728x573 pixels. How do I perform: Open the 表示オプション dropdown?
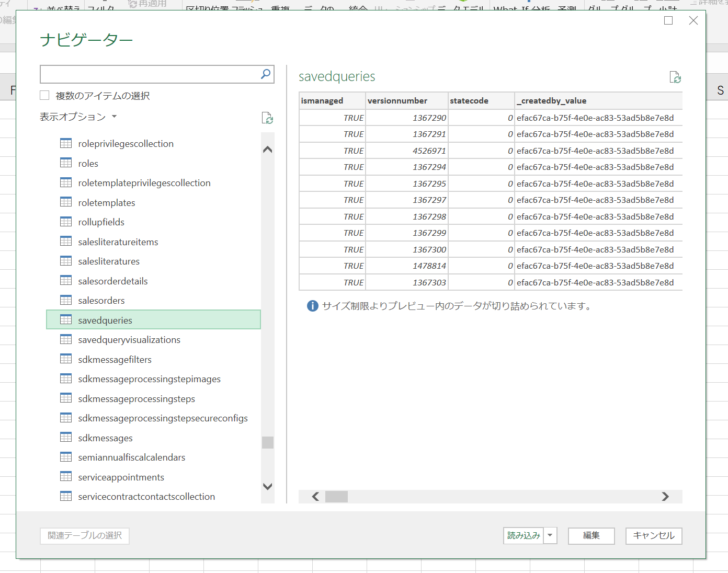(78, 117)
